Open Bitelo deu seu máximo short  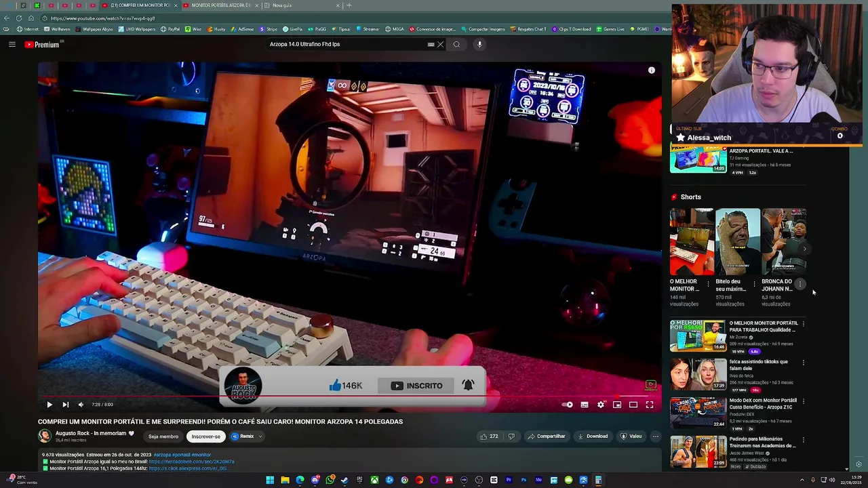click(738, 241)
